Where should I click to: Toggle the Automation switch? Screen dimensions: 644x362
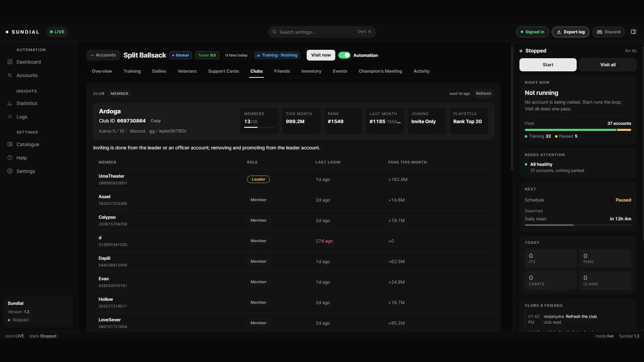tap(344, 55)
